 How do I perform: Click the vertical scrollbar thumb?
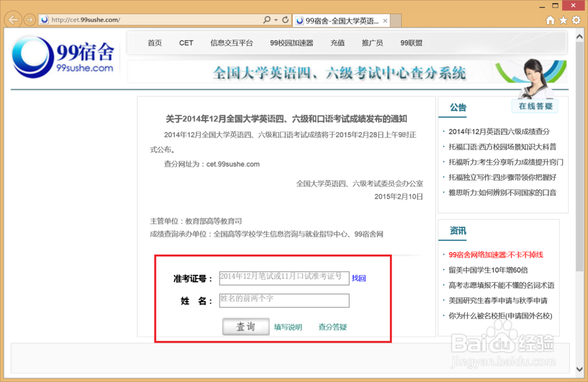tap(579, 157)
